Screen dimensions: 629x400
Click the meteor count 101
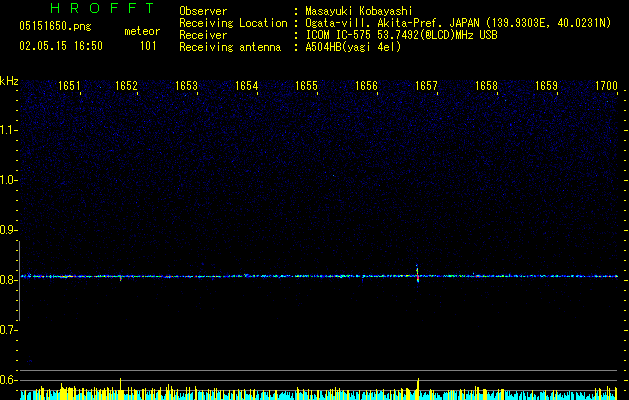pyautogui.click(x=148, y=46)
